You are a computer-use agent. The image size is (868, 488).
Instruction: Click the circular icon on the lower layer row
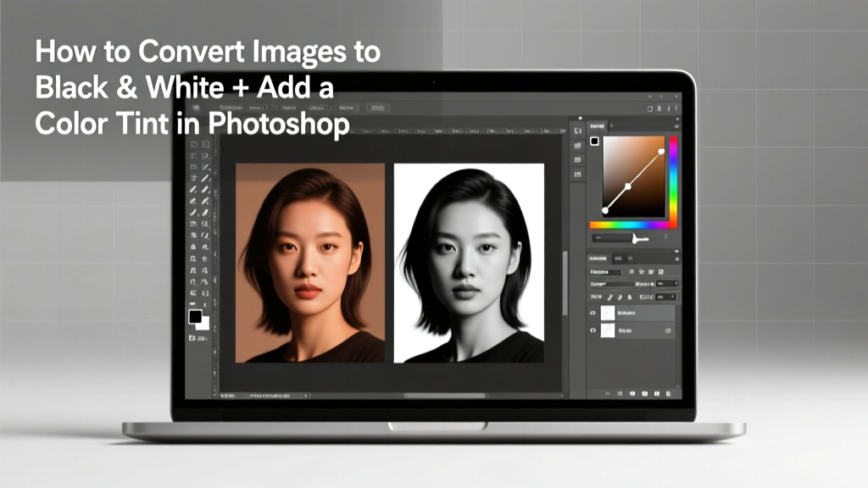pyautogui.click(x=668, y=331)
